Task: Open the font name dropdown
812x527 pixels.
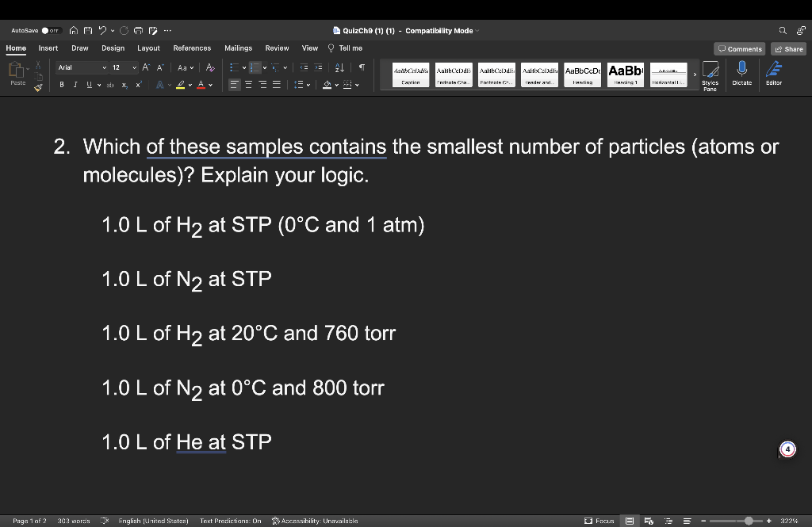Action: [104, 68]
